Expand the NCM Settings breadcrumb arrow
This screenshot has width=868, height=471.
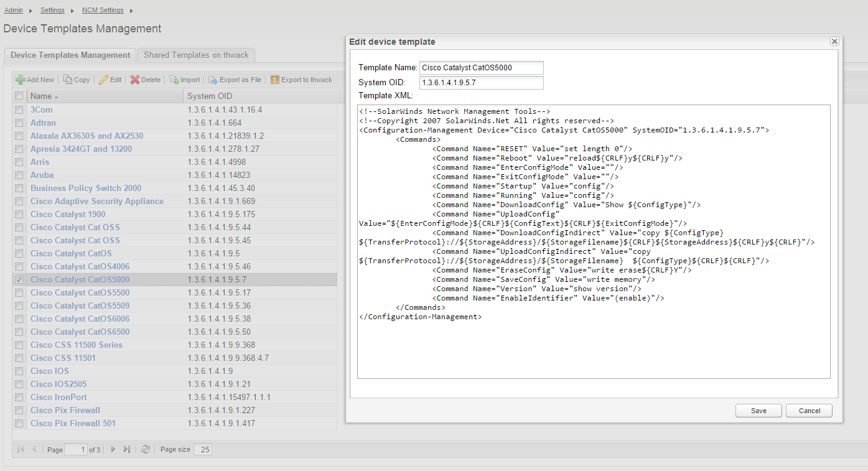tap(131, 11)
